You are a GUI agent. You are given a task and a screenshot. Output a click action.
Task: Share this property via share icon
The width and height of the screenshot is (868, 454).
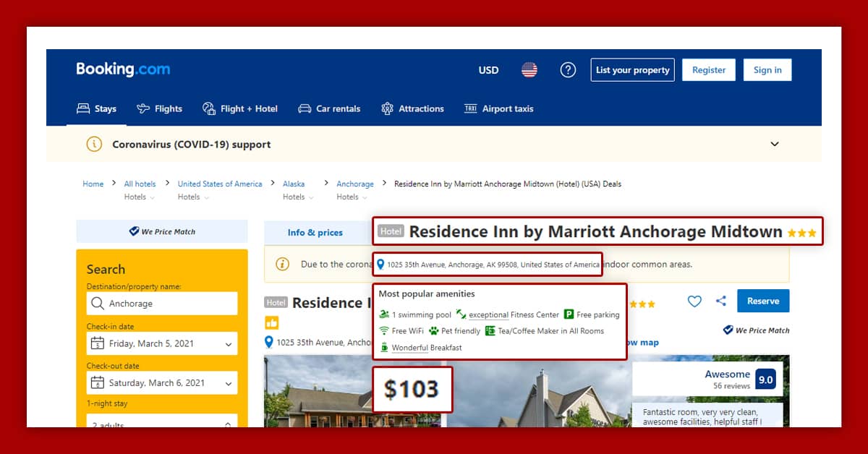click(x=720, y=301)
